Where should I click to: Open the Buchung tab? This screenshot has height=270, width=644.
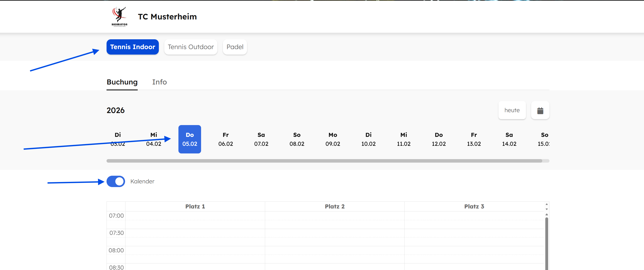(122, 82)
